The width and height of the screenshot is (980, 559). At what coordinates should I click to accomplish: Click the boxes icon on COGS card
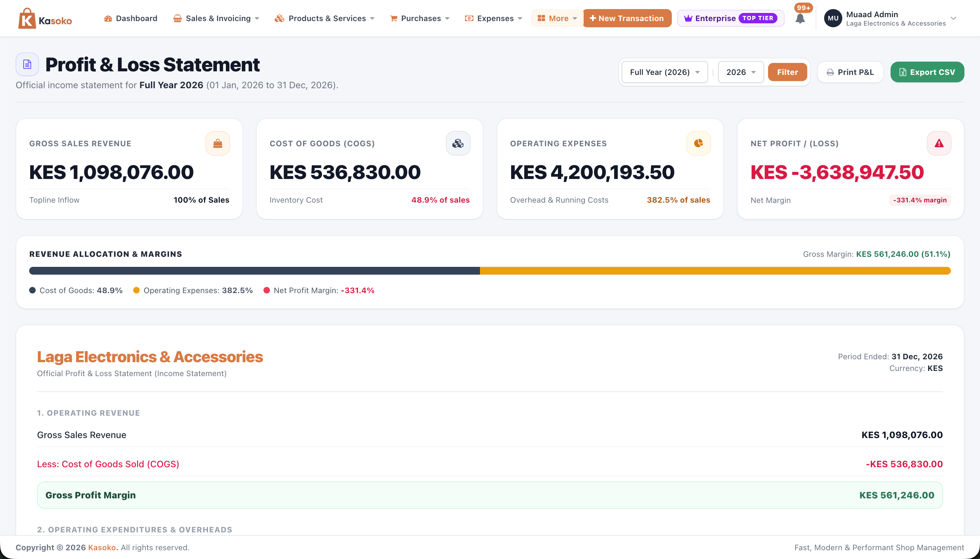458,143
